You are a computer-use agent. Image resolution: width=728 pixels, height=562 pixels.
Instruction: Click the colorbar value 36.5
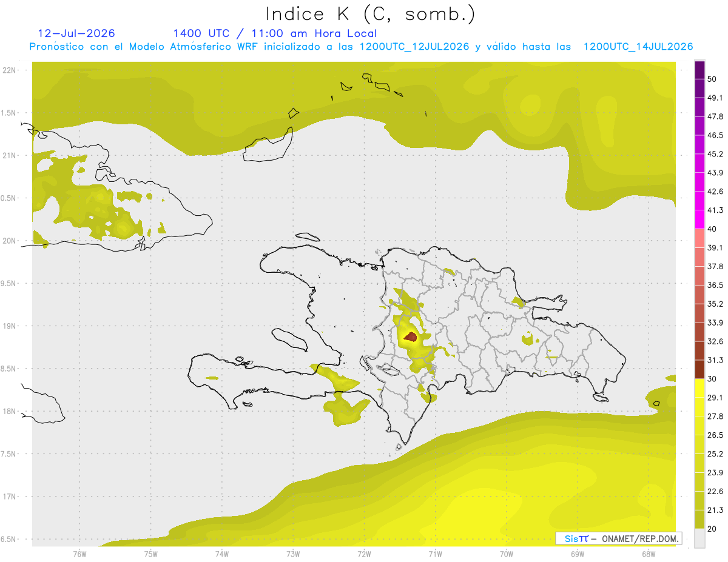[715, 285]
